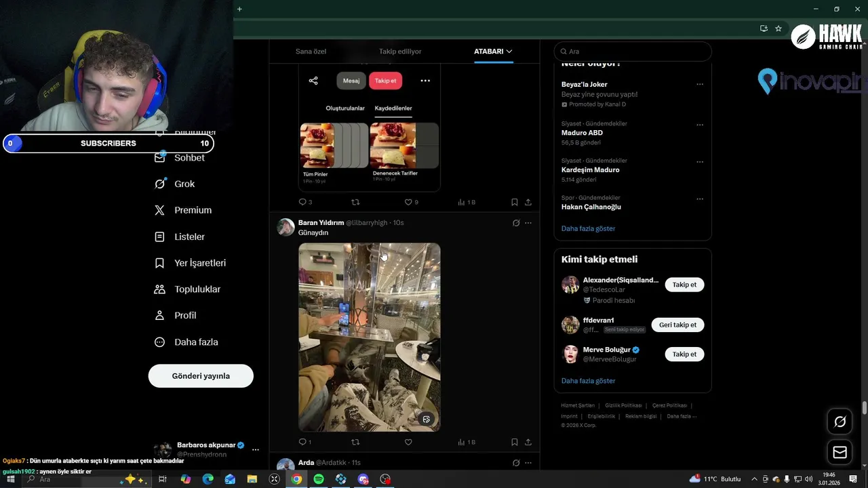Repost Baran Yıldırım's Günaydın post

[355, 442]
